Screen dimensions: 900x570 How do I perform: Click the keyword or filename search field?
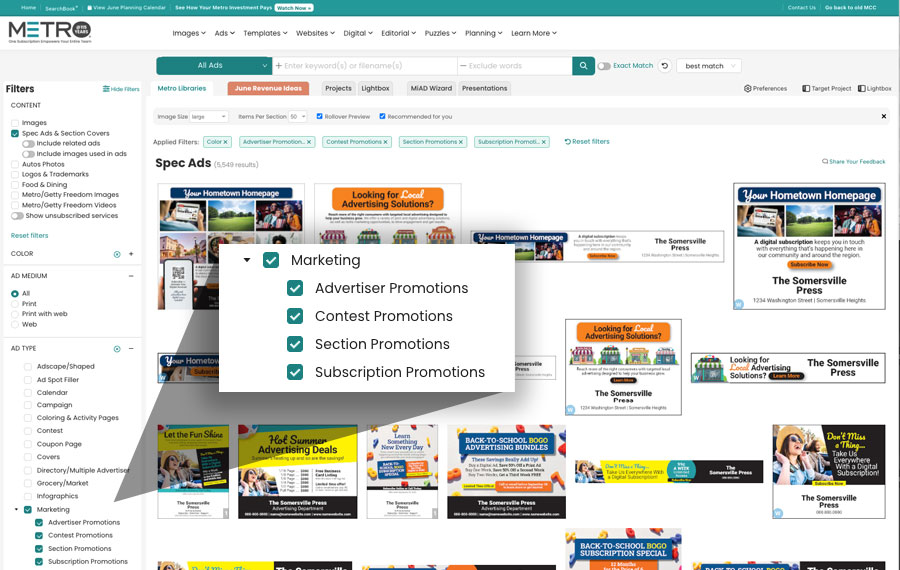click(365, 66)
